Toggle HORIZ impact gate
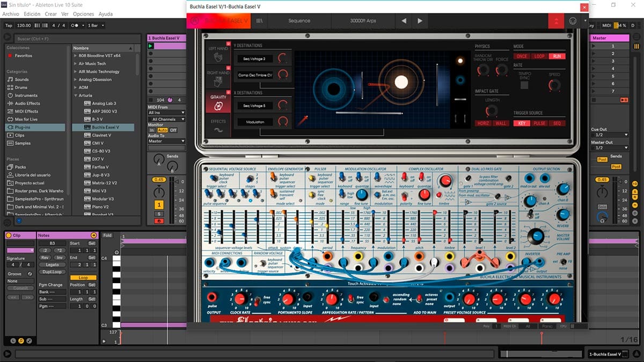644x362 pixels. pos(483,123)
